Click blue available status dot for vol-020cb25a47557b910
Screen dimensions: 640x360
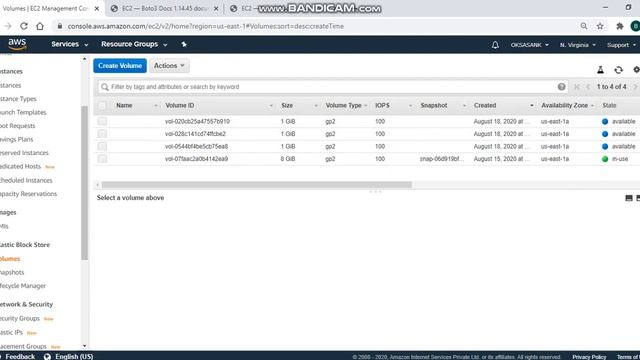click(605, 121)
